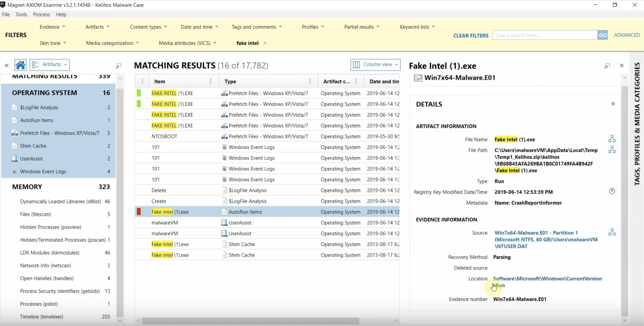
Task: Collapse the details panel with double chevron
Action: (x=622, y=65)
